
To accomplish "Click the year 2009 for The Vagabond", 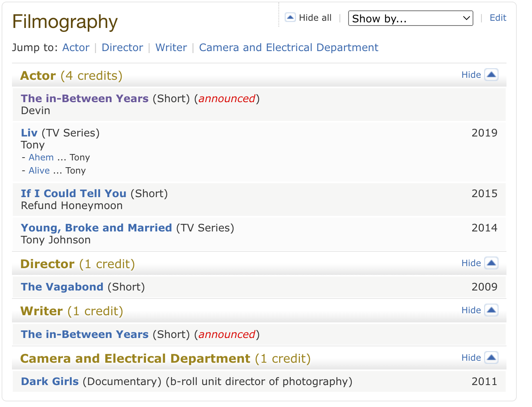I will (485, 287).
